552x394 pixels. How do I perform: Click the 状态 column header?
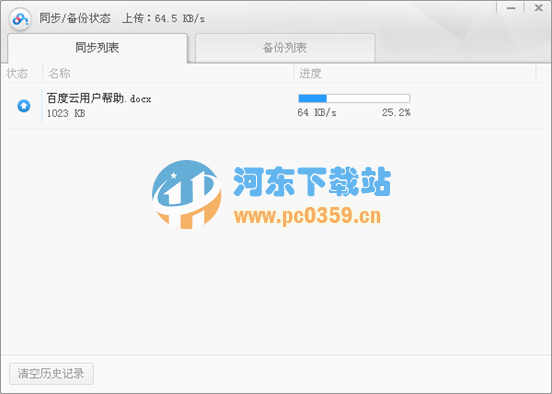(17, 73)
